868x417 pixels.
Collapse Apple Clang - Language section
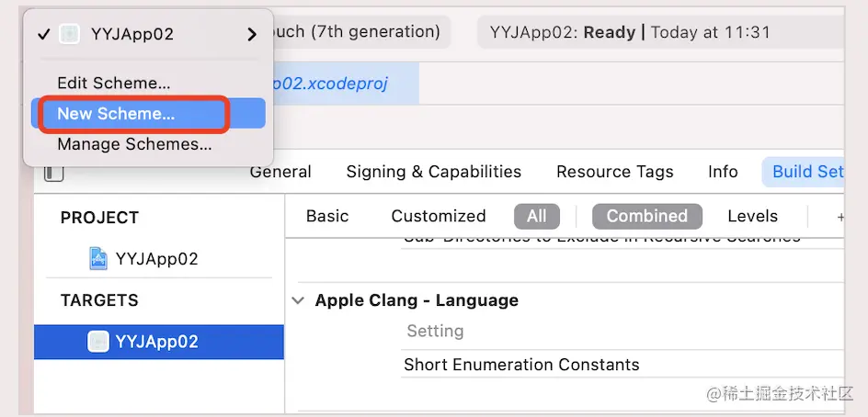pyautogui.click(x=298, y=300)
